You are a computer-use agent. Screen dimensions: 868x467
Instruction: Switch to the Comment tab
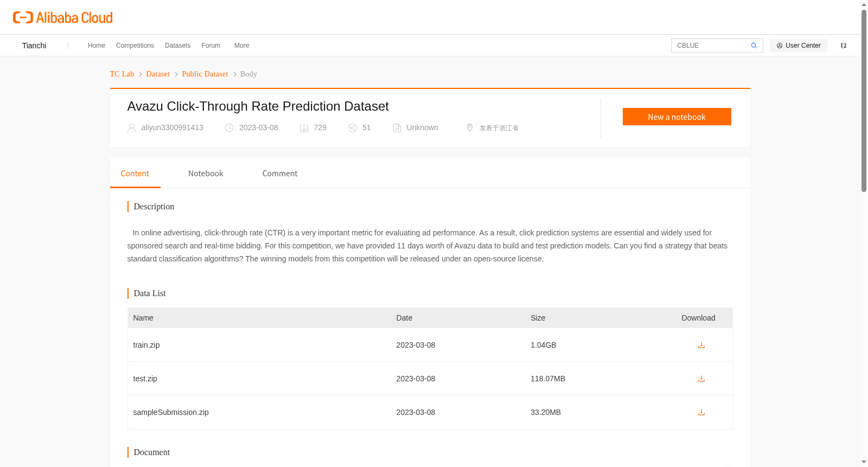pyautogui.click(x=280, y=174)
